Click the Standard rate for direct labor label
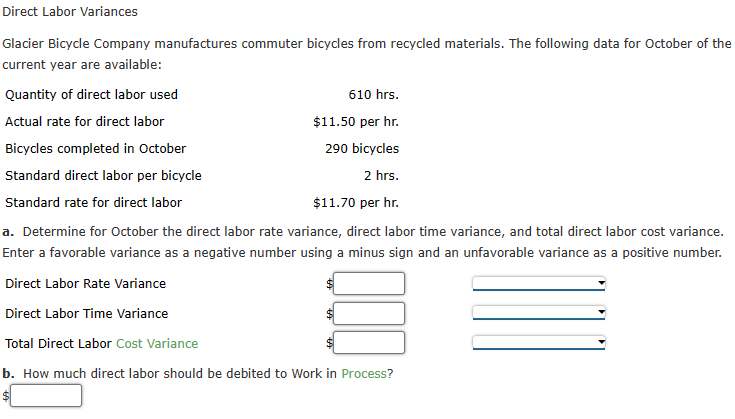 (94, 203)
